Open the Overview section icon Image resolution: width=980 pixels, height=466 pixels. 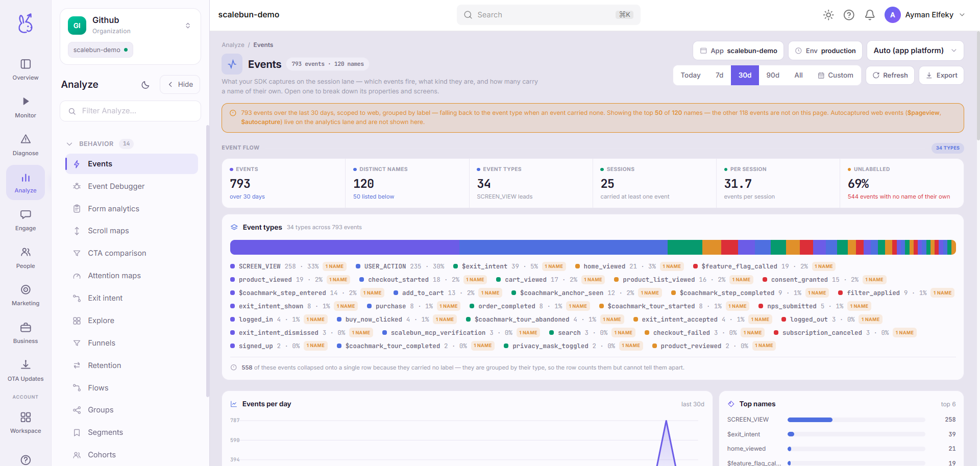pyautogui.click(x=26, y=64)
